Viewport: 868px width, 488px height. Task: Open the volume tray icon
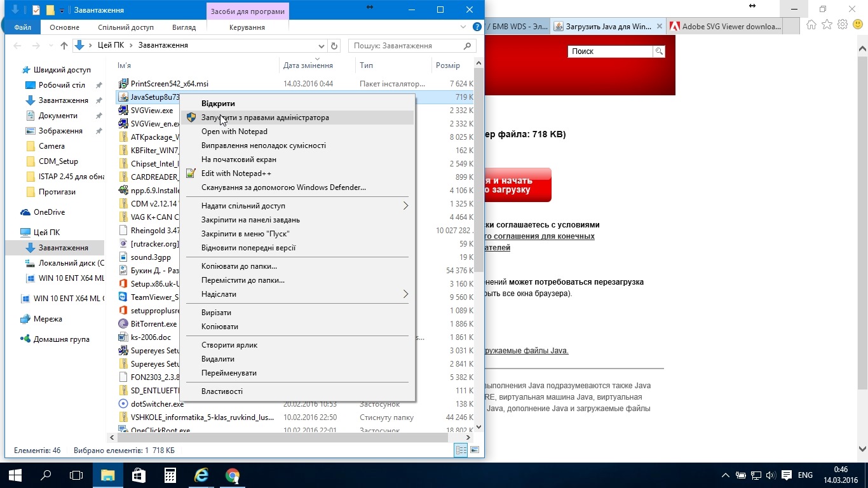[771, 475]
